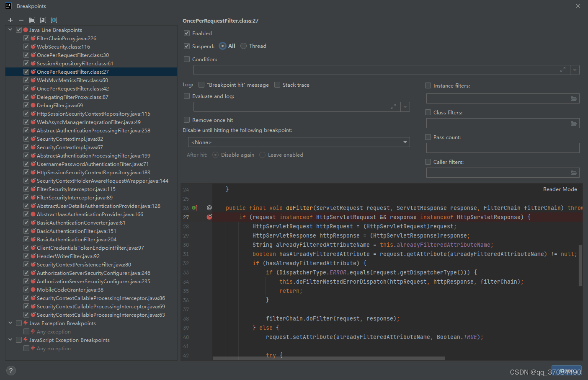This screenshot has width=588, height=380.
Task: Select HeaderWriterFilter.java:92 breakpoint
Action: (x=68, y=256)
